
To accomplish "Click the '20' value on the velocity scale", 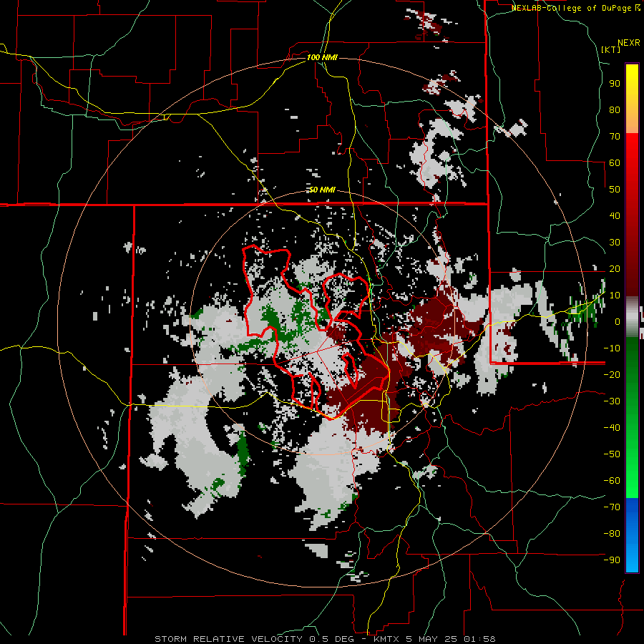I will coord(615,268).
